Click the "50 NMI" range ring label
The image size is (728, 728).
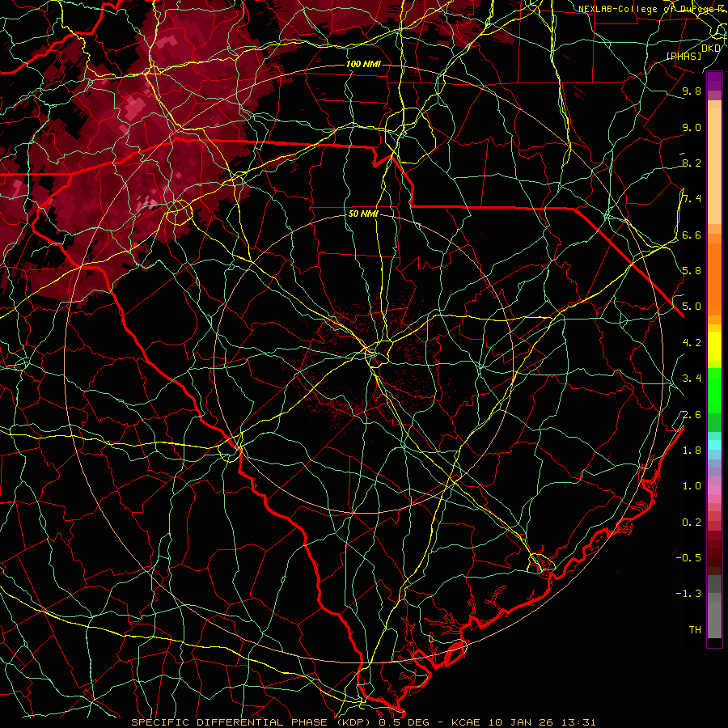pyautogui.click(x=363, y=214)
